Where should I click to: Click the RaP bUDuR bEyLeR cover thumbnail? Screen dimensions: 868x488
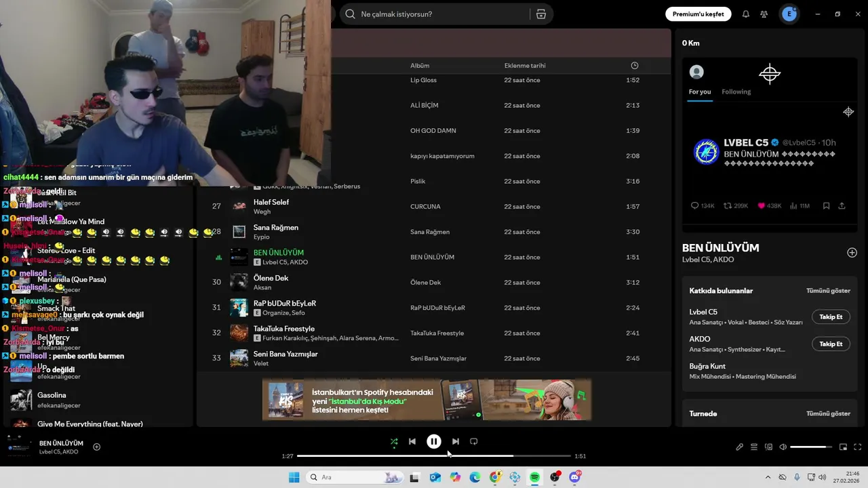239,308
